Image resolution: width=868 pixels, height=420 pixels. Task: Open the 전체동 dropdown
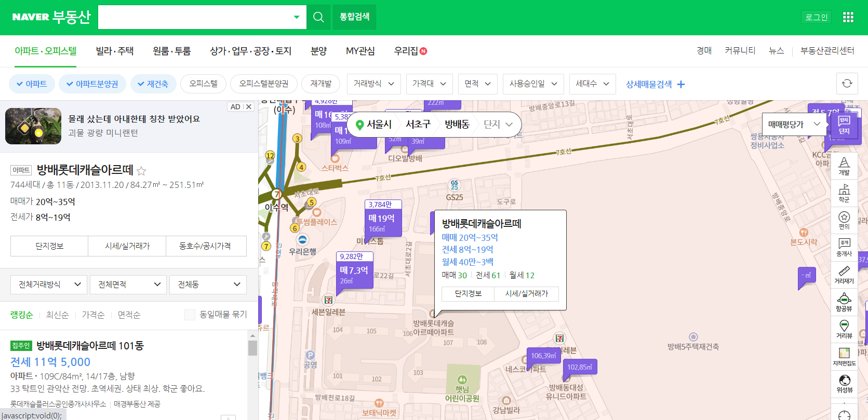pos(208,284)
